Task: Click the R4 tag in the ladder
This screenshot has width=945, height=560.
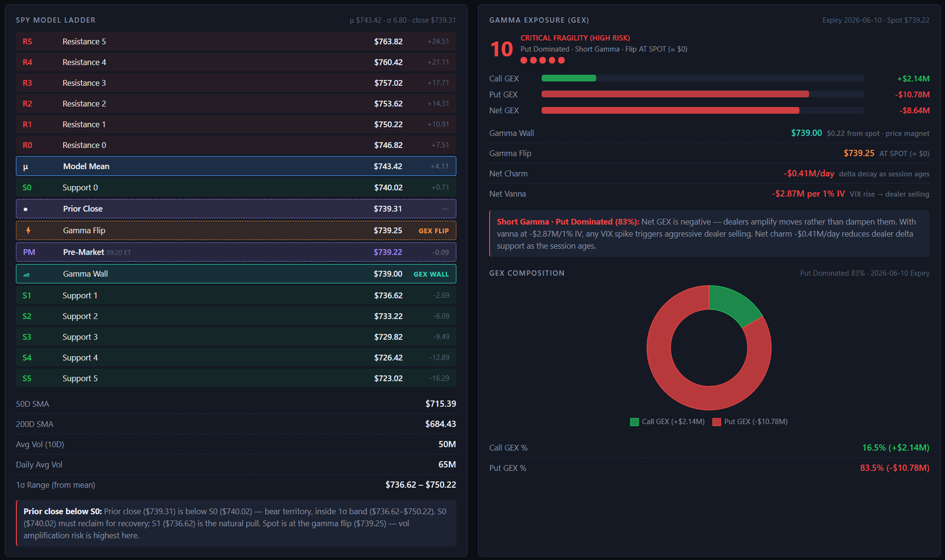Action: click(27, 62)
